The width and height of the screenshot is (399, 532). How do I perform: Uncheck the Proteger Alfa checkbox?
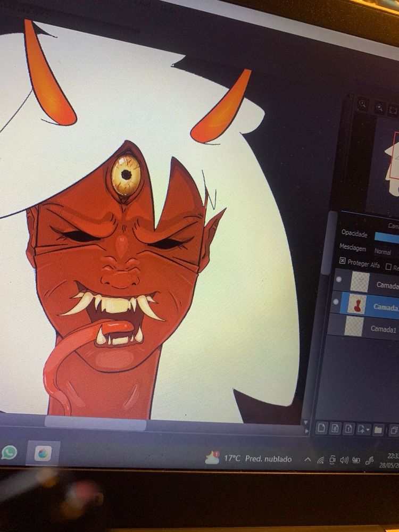pos(342,261)
